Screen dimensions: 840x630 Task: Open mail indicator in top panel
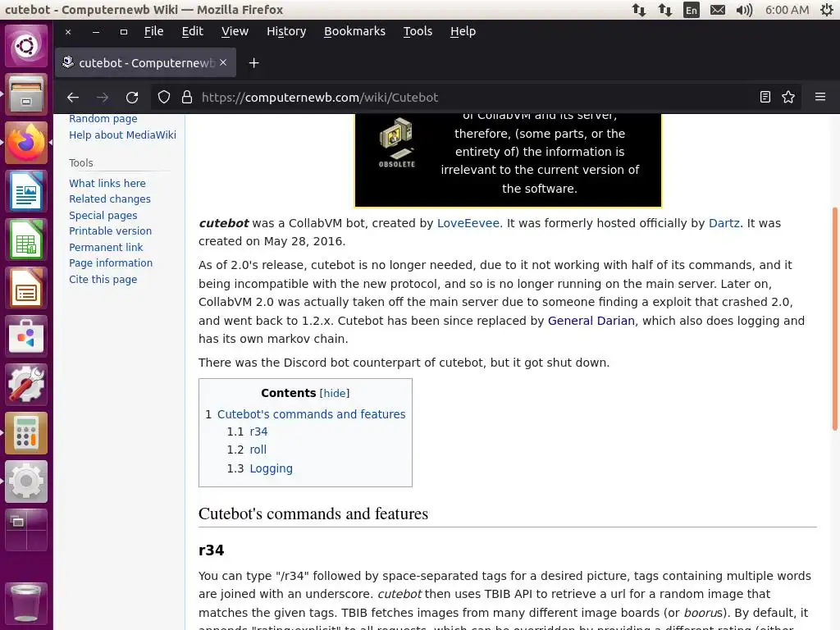(718, 10)
